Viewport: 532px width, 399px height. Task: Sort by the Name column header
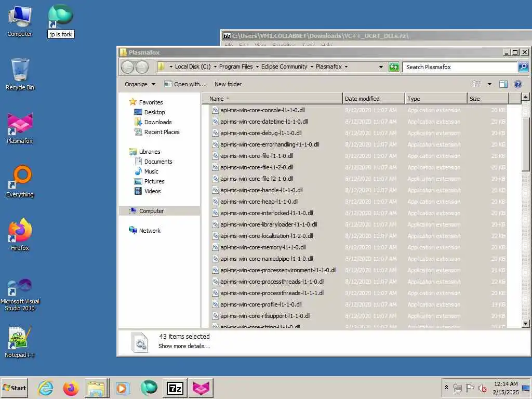(272, 99)
